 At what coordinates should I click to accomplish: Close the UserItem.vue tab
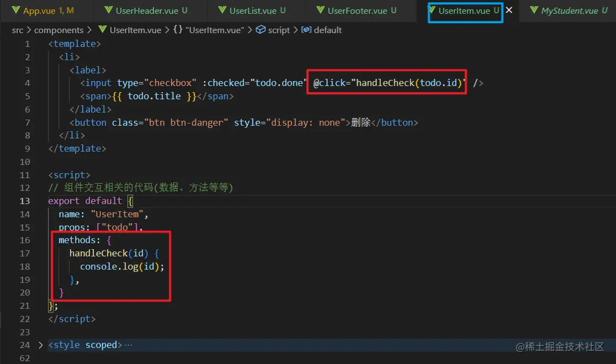[509, 10]
